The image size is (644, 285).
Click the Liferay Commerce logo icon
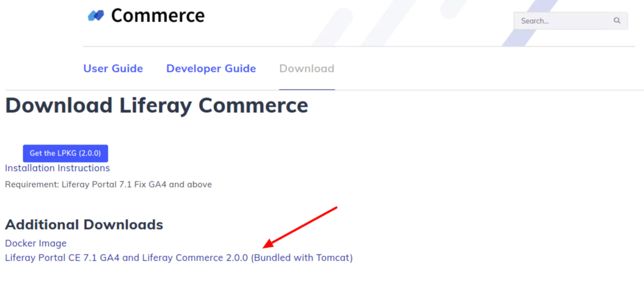pyautogui.click(x=96, y=16)
